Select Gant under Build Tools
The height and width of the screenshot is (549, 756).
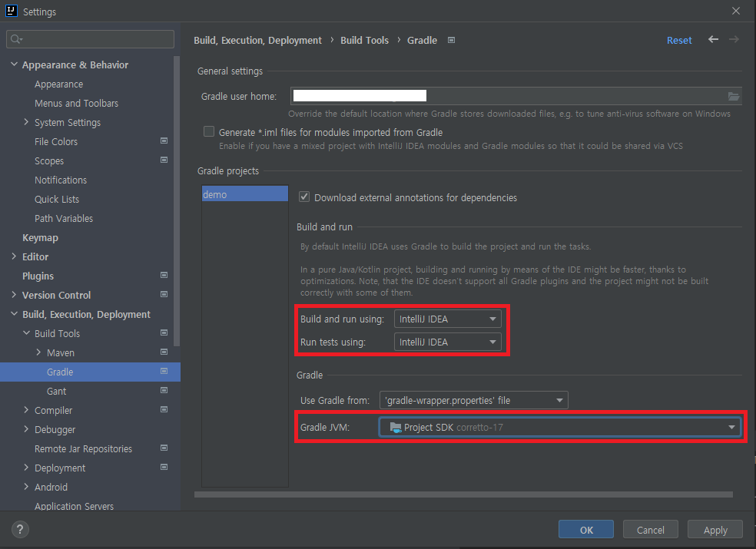(56, 392)
